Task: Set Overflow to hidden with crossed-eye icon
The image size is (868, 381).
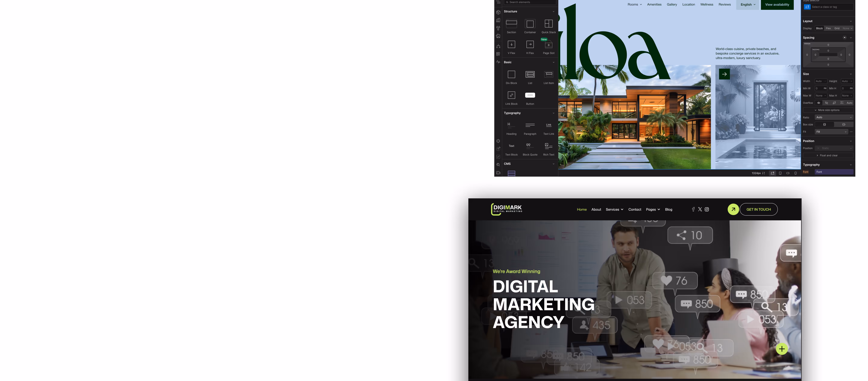Action: coord(826,103)
